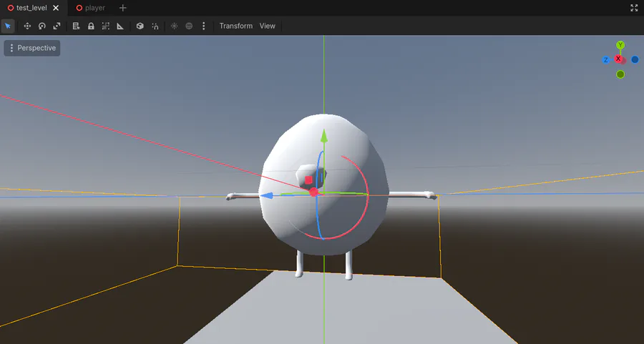The image size is (644, 344).
Task: Click the small red square plane handle
Action: point(308,180)
